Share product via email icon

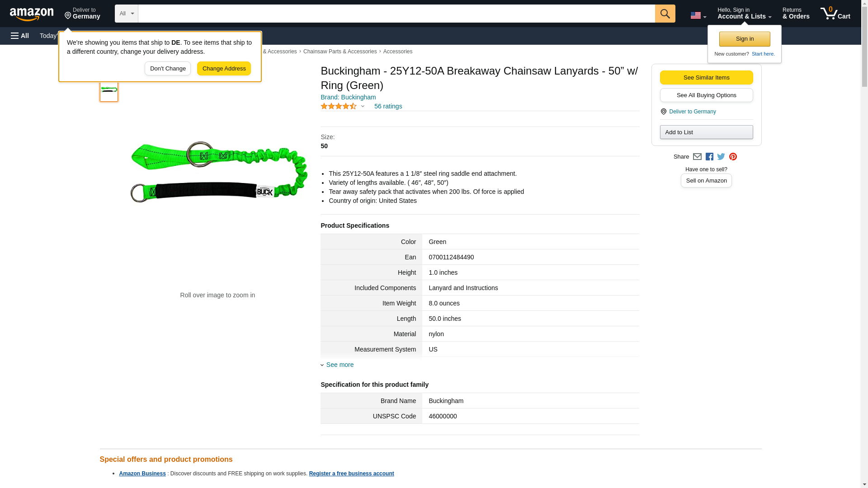[697, 157]
